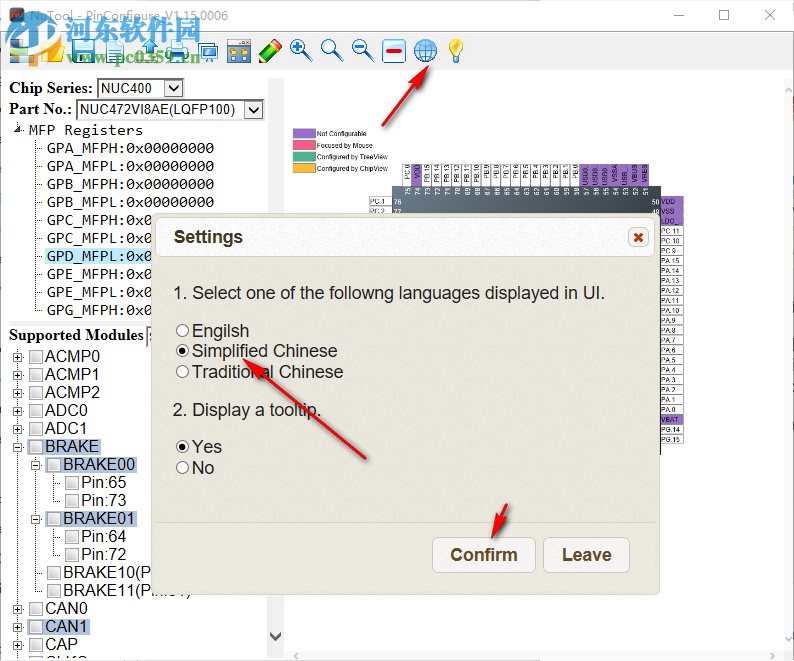The image size is (794, 661).
Task: Choose No for displaying a tooltip
Action: 182,468
